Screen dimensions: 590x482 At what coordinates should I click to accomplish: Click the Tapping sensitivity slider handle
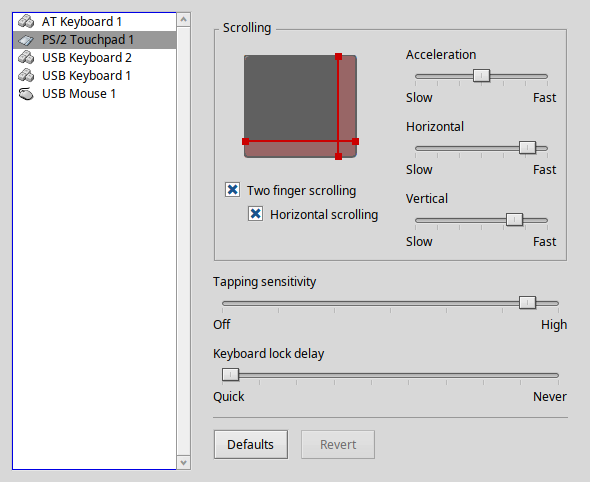point(527,302)
